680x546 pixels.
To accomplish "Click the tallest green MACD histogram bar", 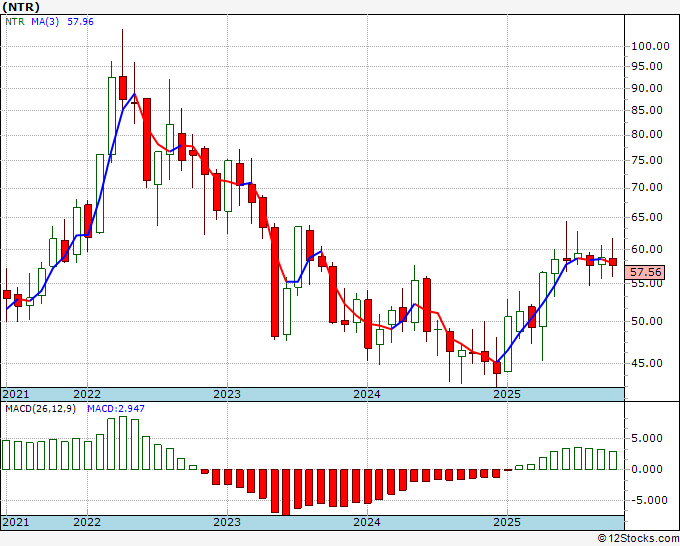I will click(123, 443).
